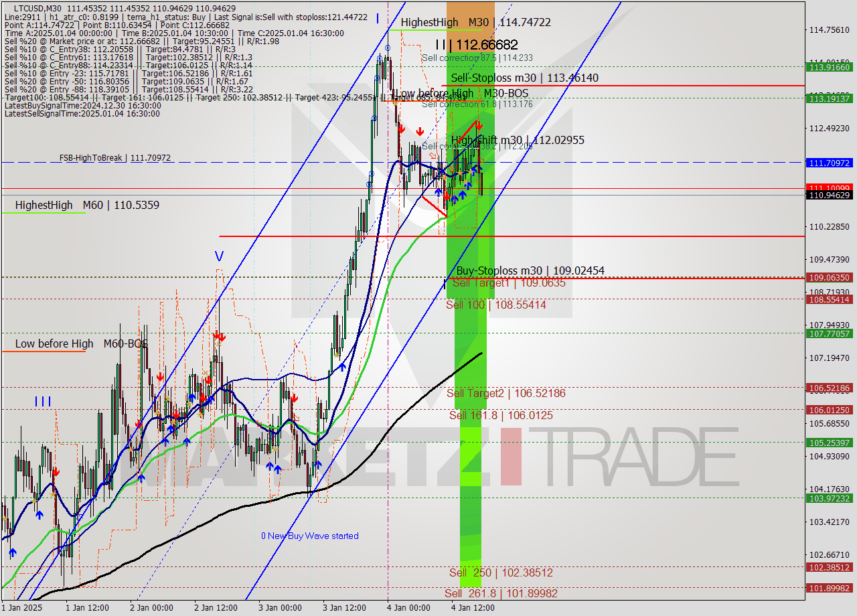Click the 102.66710 price axis value

[830, 554]
